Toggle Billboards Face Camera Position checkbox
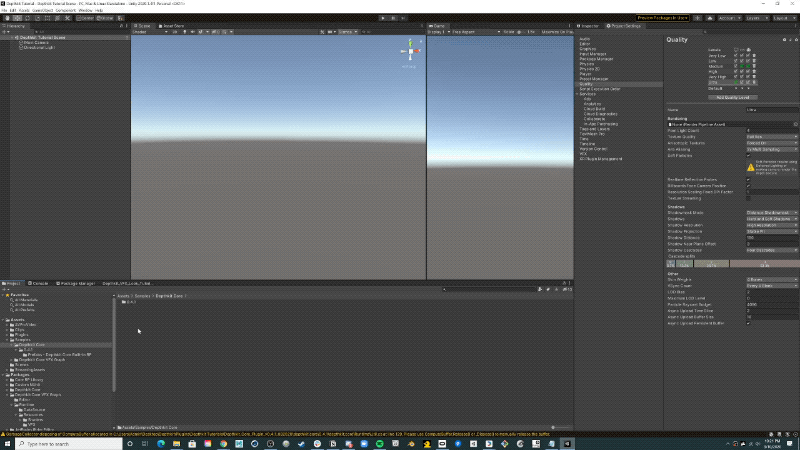The height and width of the screenshot is (450, 800). (x=750, y=185)
